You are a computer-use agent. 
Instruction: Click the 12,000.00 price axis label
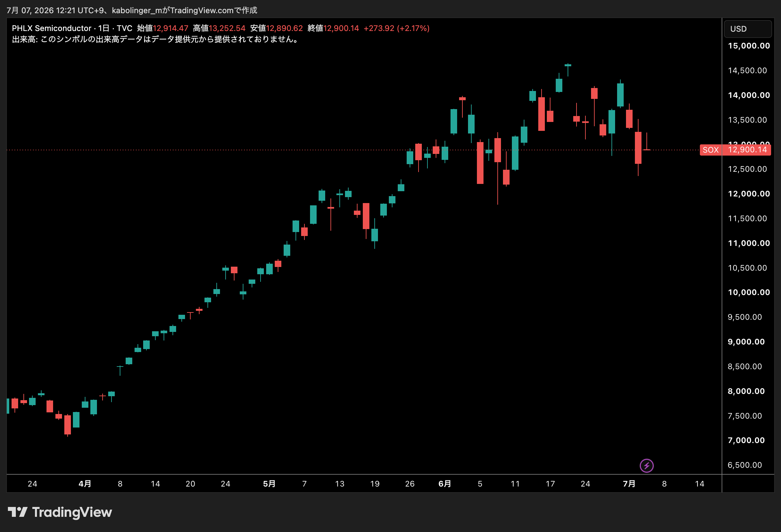tap(749, 194)
